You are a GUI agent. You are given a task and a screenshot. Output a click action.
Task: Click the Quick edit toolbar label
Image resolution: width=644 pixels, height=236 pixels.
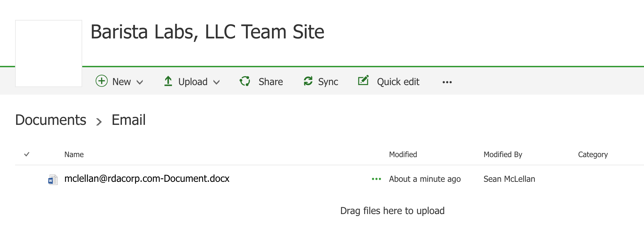[398, 82]
